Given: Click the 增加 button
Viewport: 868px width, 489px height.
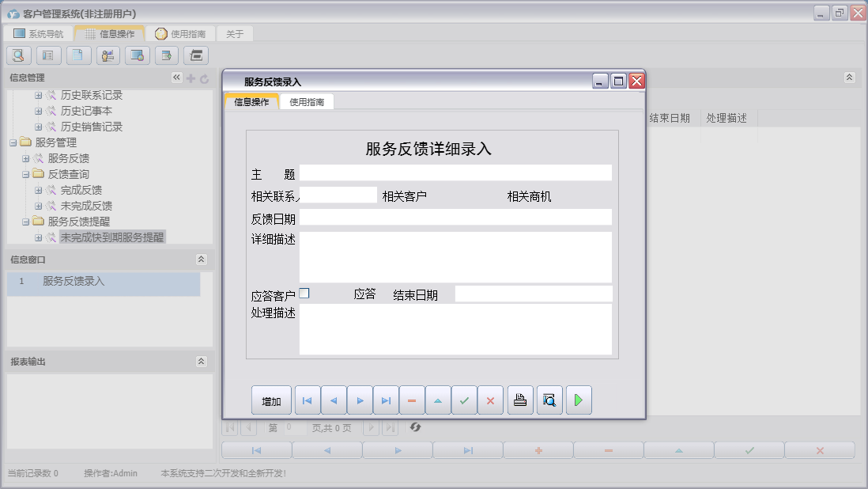Looking at the screenshot, I should (271, 400).
